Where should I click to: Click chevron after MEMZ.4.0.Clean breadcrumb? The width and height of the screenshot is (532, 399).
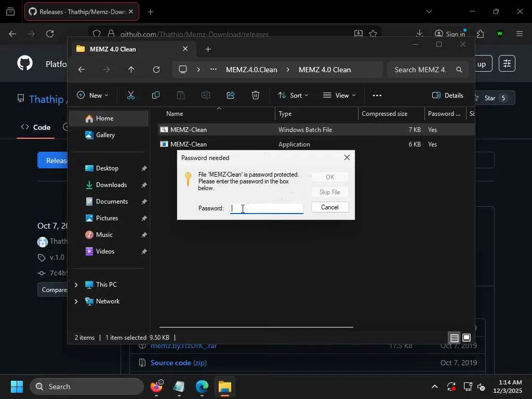click(288, 70)
